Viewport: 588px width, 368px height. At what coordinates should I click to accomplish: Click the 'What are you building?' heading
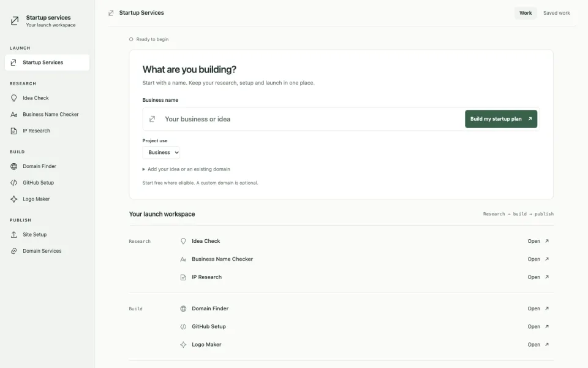pos(189,69)
